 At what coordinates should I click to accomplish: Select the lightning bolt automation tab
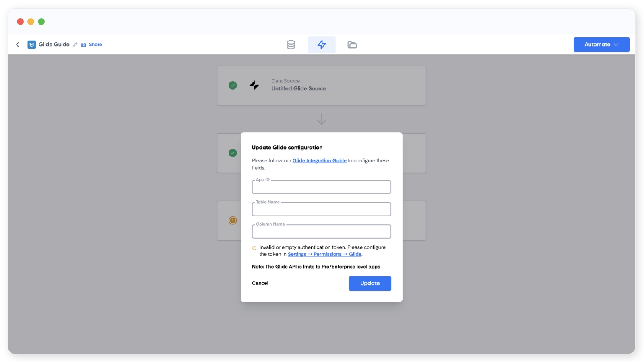pyautogui.click(x=321, y=45)
